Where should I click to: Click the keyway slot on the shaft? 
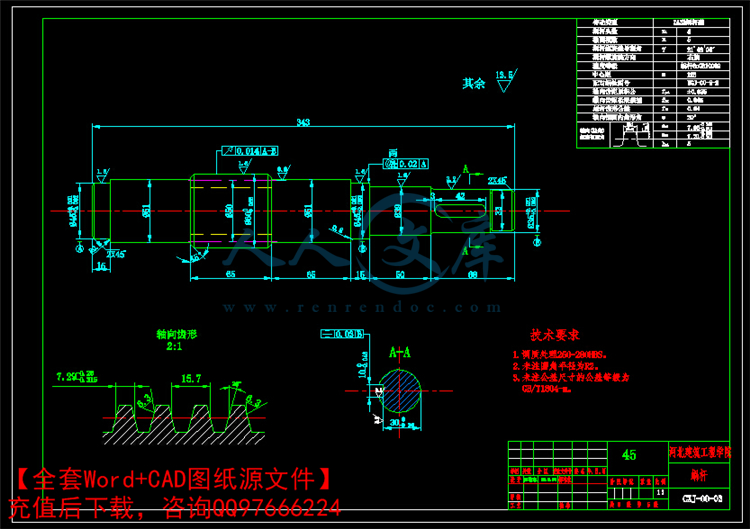click(460, 211)
